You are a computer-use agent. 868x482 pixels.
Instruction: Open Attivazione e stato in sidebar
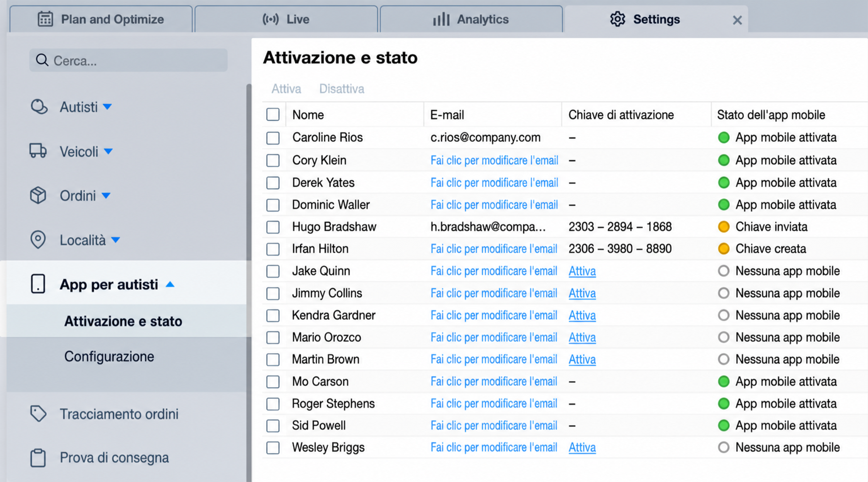(123, 321)
